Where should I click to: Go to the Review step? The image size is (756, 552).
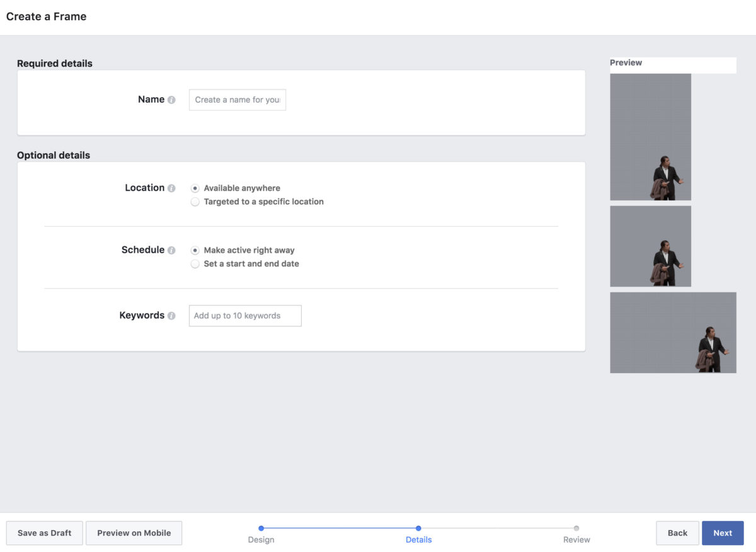coord(576,529)
